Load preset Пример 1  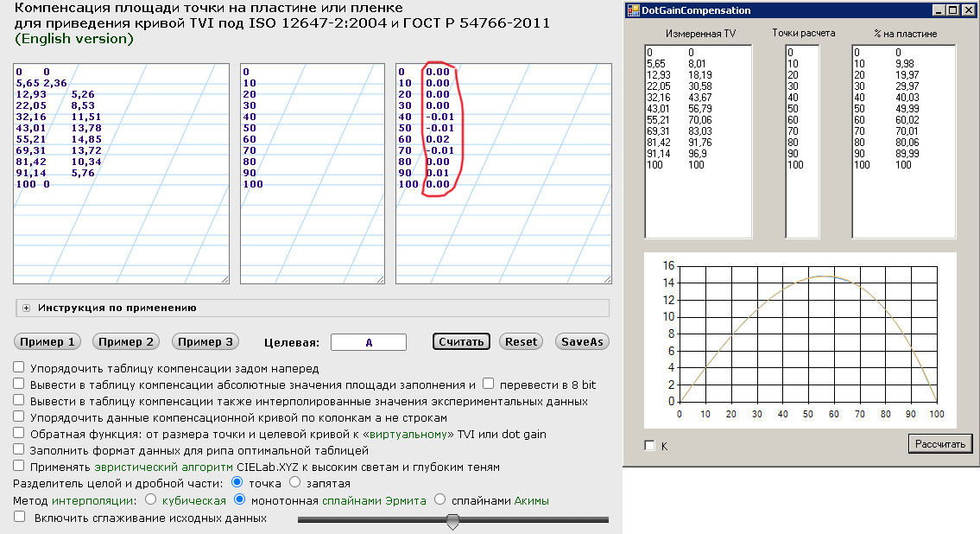pos(47,341)
